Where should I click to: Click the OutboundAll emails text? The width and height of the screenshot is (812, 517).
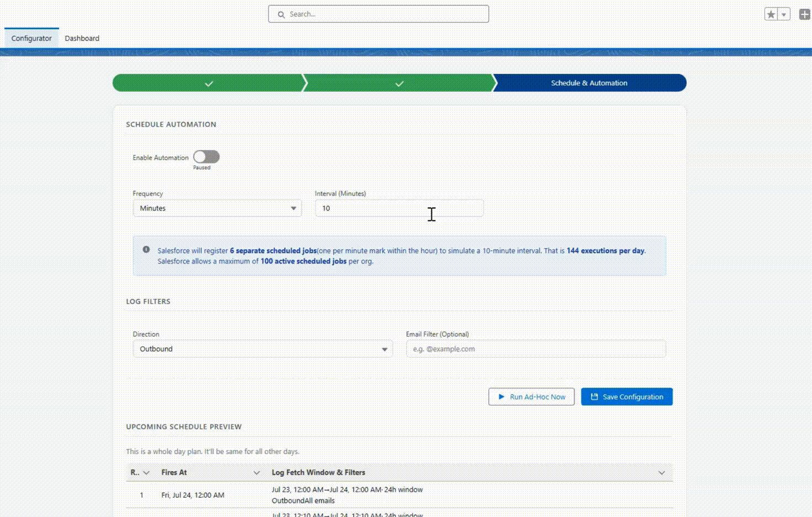[303, 500]
